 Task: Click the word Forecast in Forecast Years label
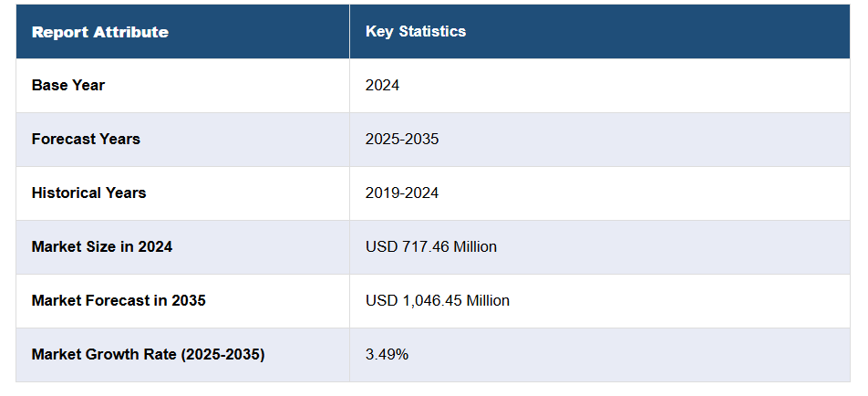(x=64, y=140)
